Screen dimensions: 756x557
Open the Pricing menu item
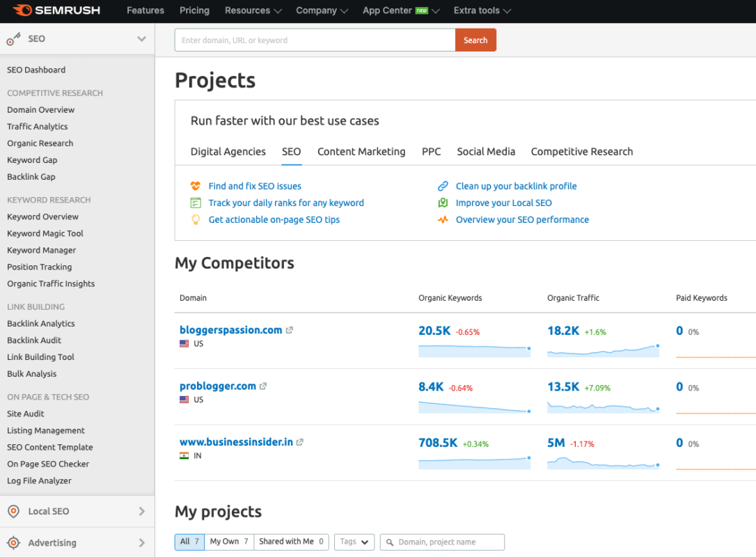[x=195, y=10]
